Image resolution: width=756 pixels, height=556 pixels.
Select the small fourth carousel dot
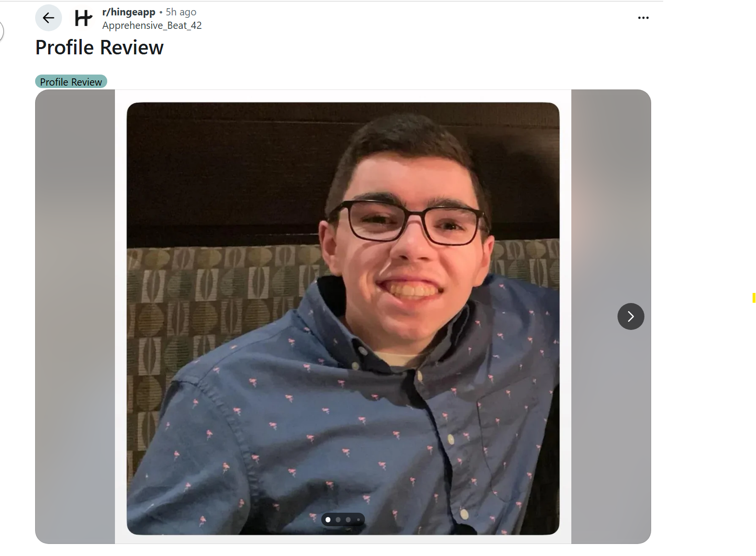tap(358, 520)
